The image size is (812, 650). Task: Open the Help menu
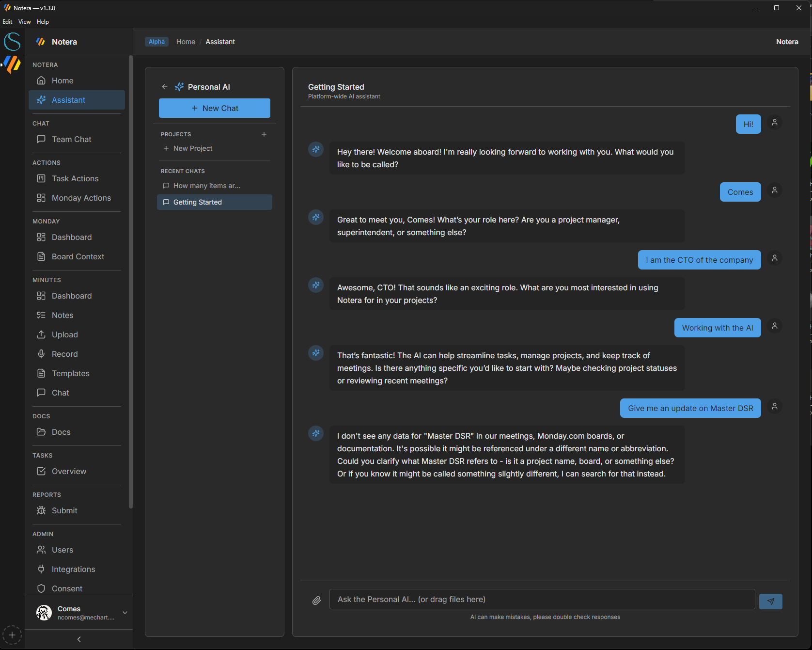click(x=43, y=21)
